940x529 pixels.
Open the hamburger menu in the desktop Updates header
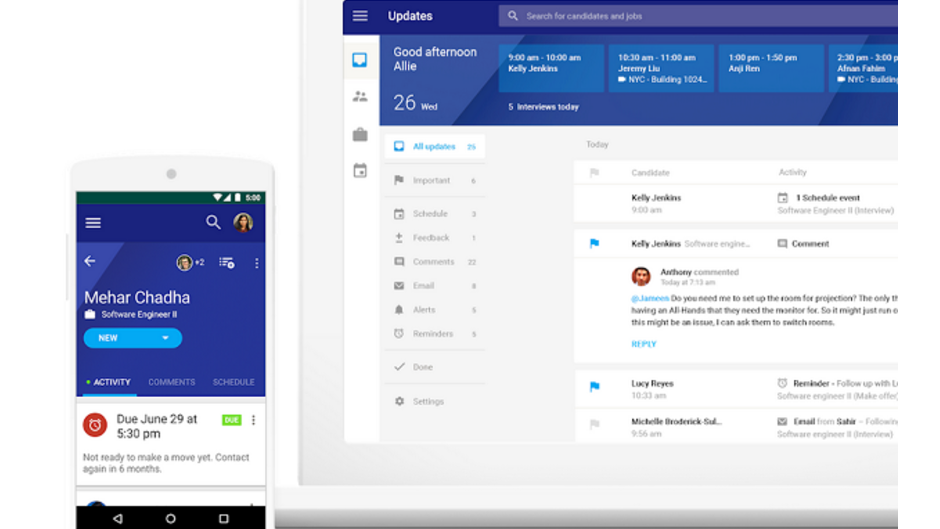[360, 16]
